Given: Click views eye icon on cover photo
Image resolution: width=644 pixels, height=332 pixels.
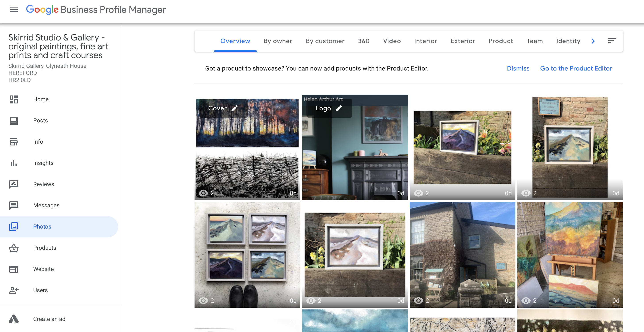Looking at the screenshot, I should pyautogui.click(x=203, y=193).
